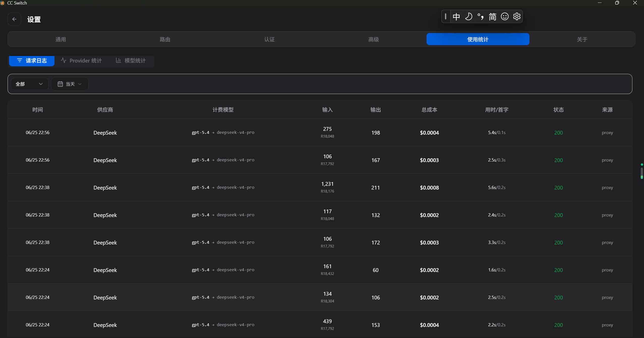Switch to Provider 统计 view
This screenshot has height=338, width=644.
tap(81, 61)
